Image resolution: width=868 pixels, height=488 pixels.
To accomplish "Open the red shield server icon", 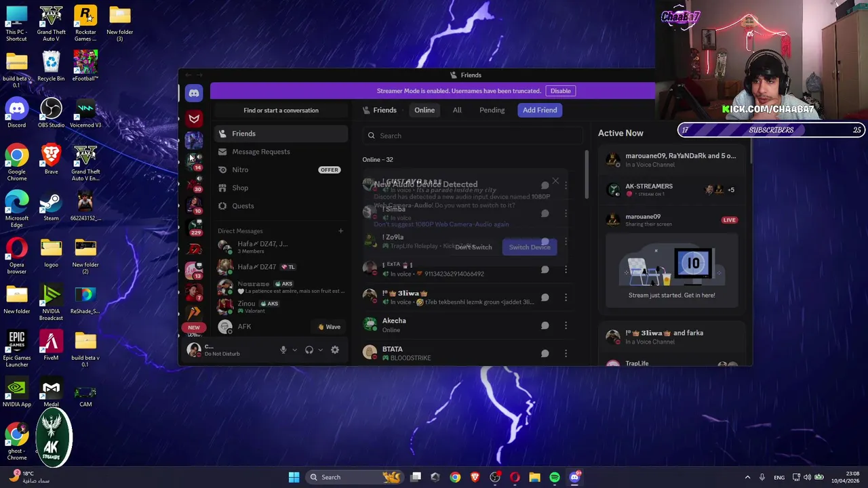I will click(x=194, y=119).
